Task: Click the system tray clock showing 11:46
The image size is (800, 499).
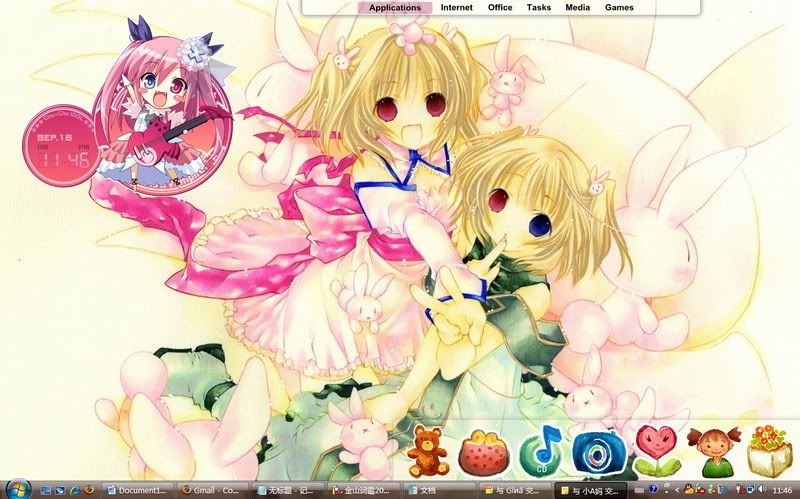Action: pyautogui.click(x=782, y=491)
